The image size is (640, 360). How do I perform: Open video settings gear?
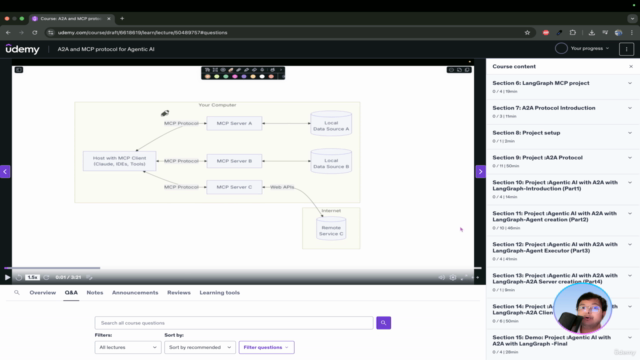[x=453, y=277]
